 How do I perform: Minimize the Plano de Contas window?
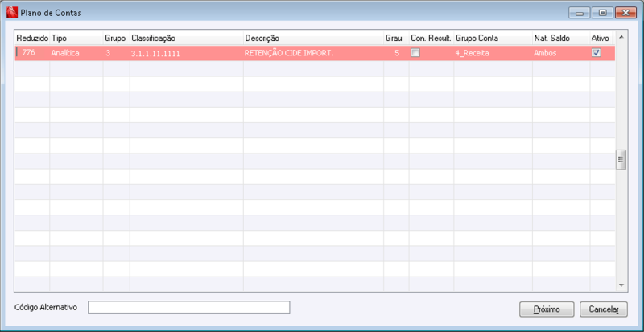(579, 13)
